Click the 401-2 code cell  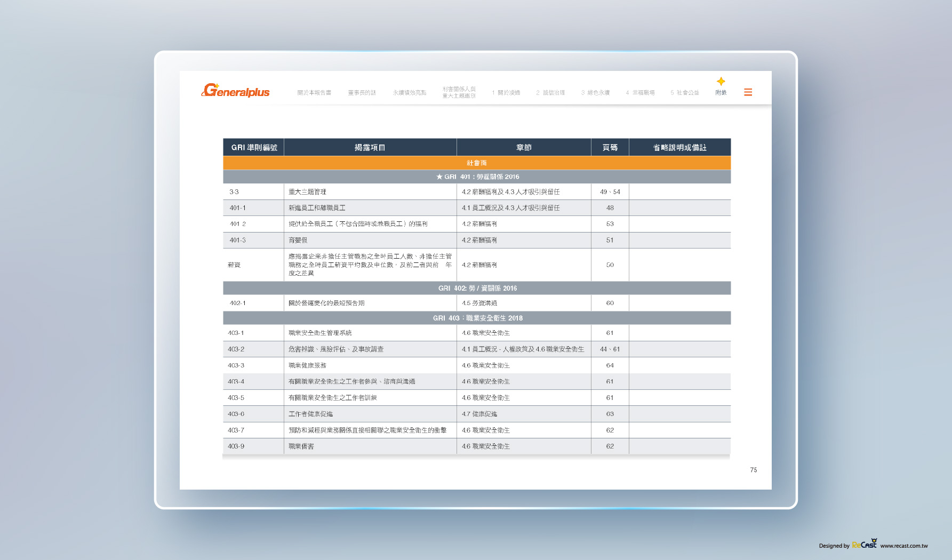[x=254, y=224]
